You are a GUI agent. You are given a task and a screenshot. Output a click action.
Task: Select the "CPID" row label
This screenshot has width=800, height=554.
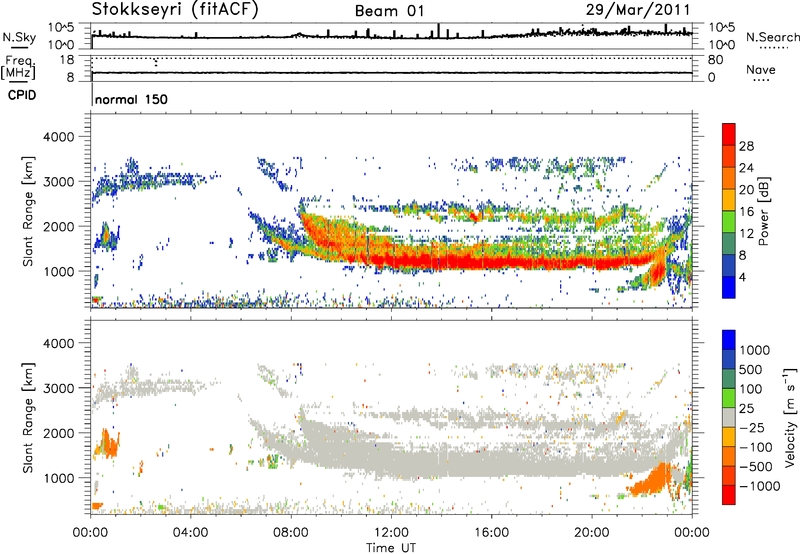click(22, 95)
